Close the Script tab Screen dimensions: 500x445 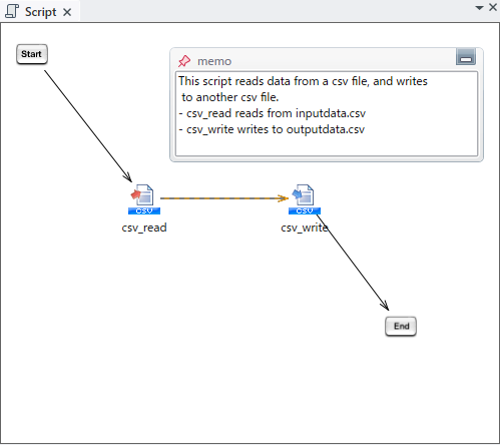[67, 12]
